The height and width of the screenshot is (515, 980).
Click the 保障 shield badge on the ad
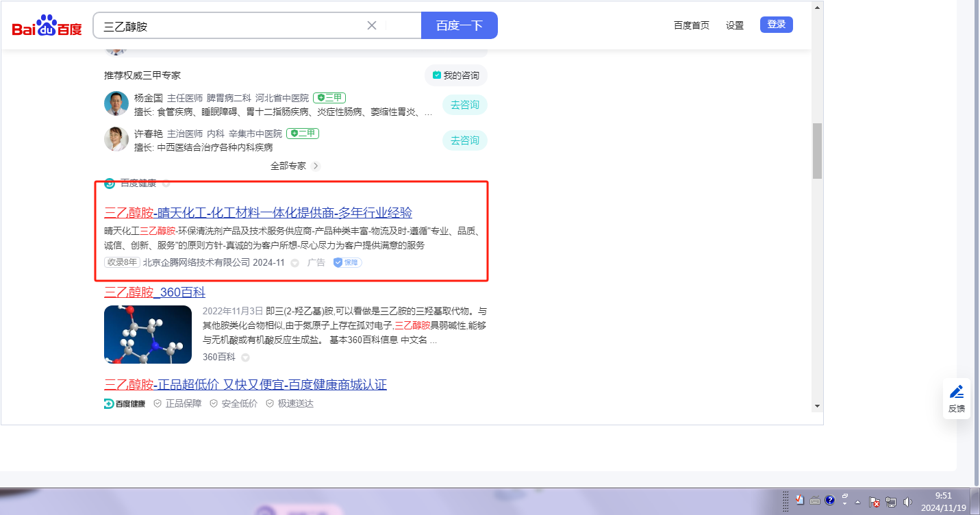[348, 262]
